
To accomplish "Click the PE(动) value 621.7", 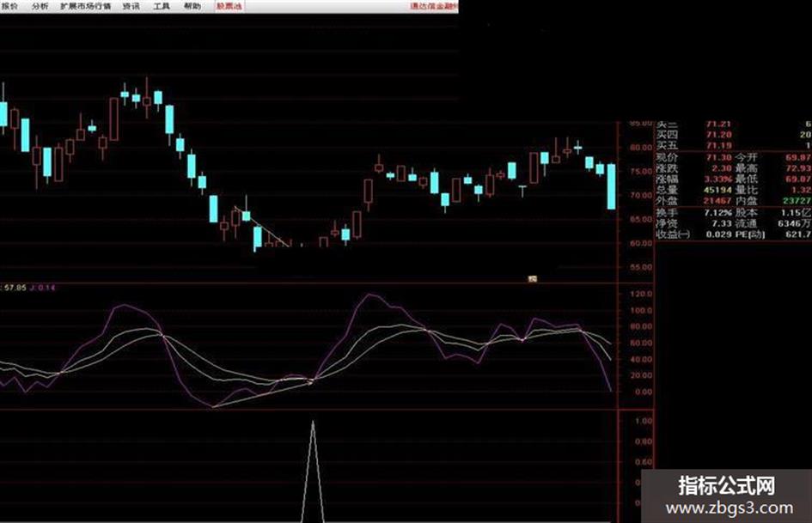I will (798, 234).
